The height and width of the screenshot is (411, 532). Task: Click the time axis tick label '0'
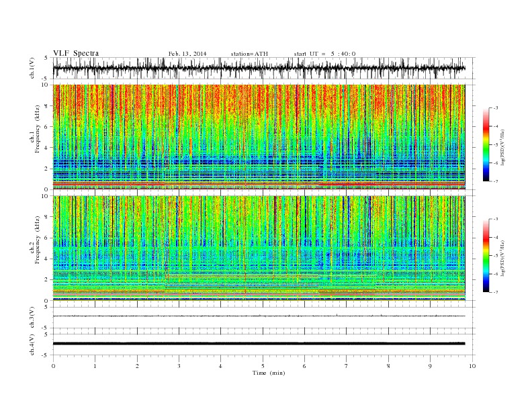coord(53,366)
